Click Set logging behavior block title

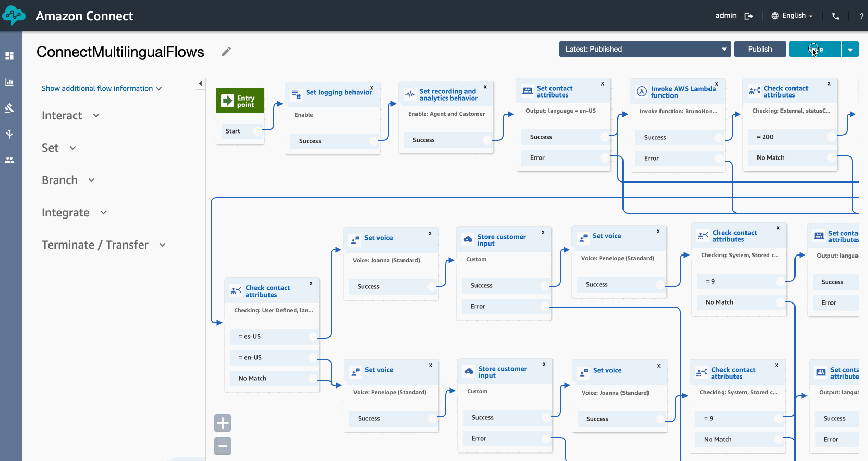point(339,92)
